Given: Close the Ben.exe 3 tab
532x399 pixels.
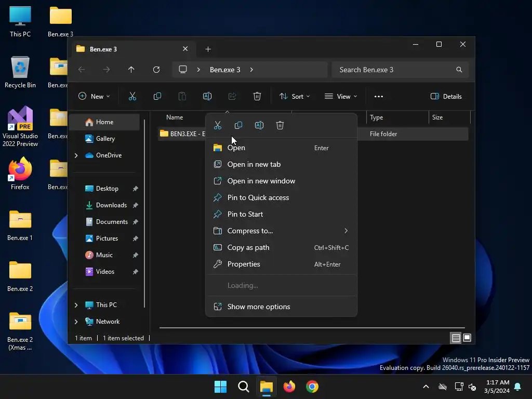Looking at the screenshot, I should click(x=185, y=49).
